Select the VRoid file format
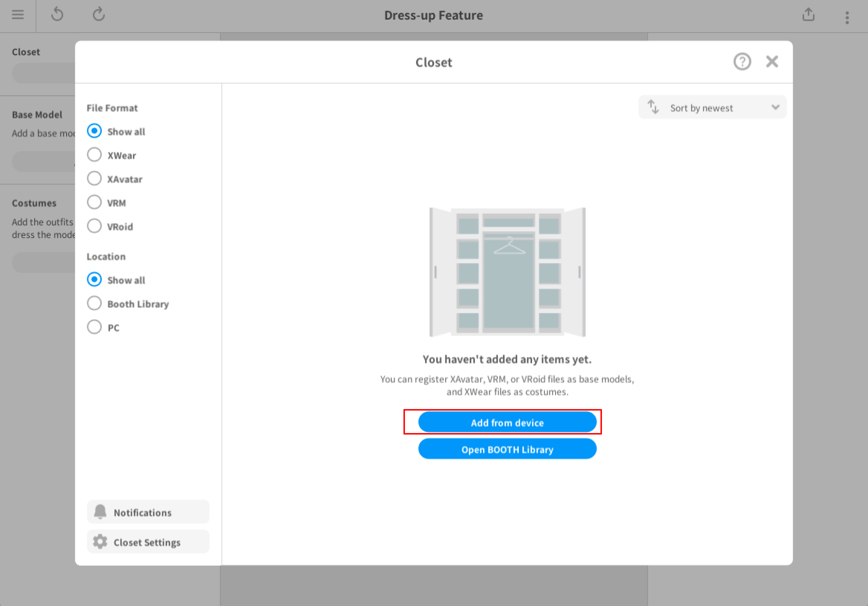Viewport: 868px width, 606px height. (94, 226)
